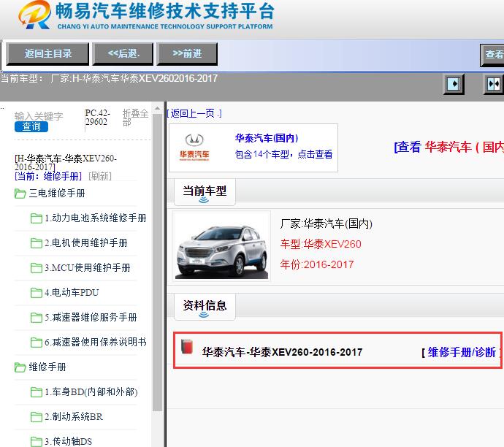Viewport: 504px width, 447px height.
Task: Click folder icon of 1.车身BD(内部和外部)
Action: click(37, 392)
